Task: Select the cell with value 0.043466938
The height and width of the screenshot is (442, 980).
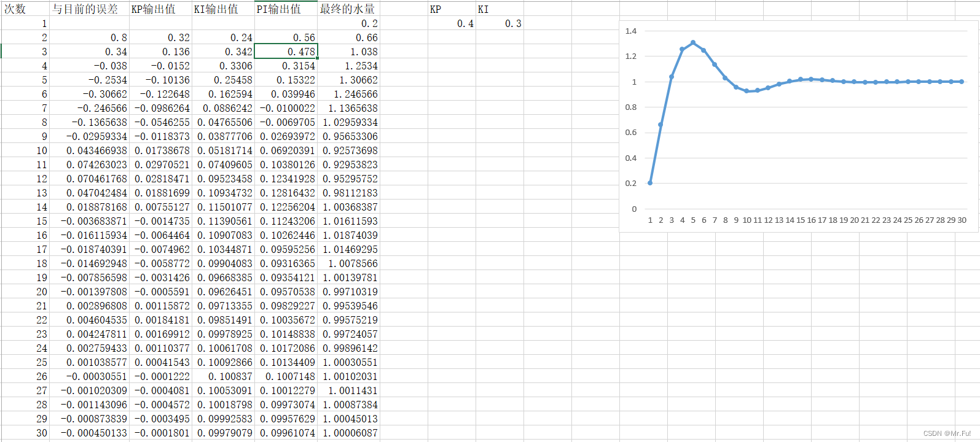Action: (x=89, y=150)
